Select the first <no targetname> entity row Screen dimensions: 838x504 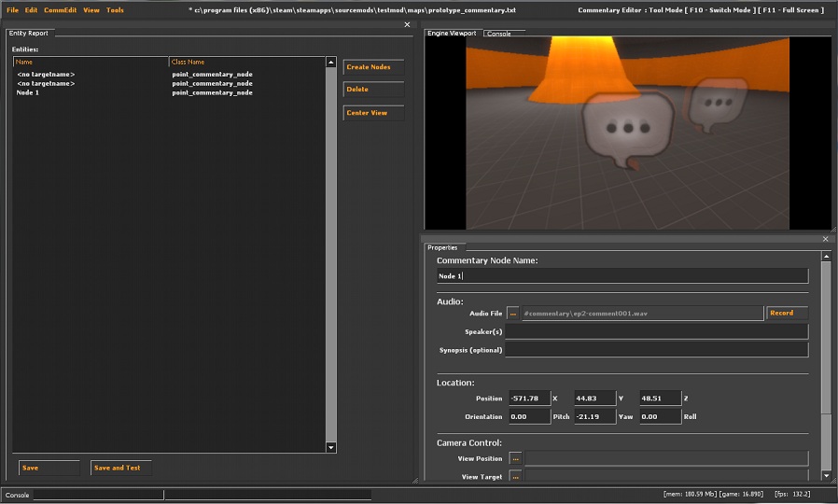tap(170, 75)
